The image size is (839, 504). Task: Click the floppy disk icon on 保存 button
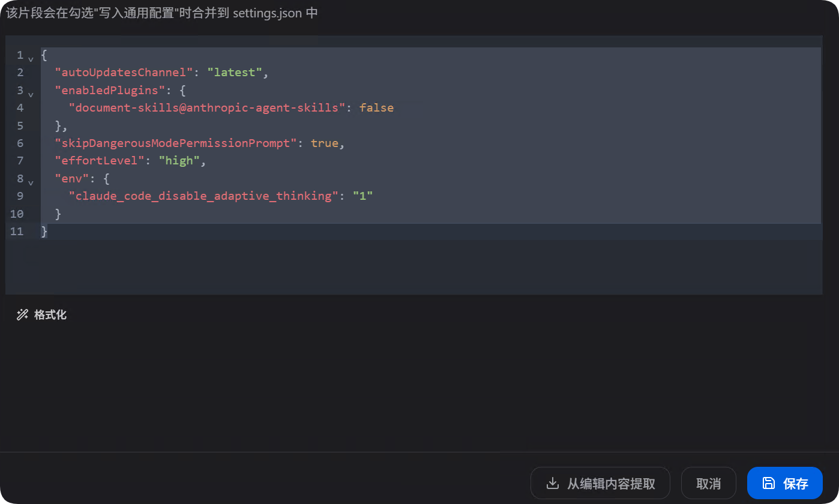769,482
